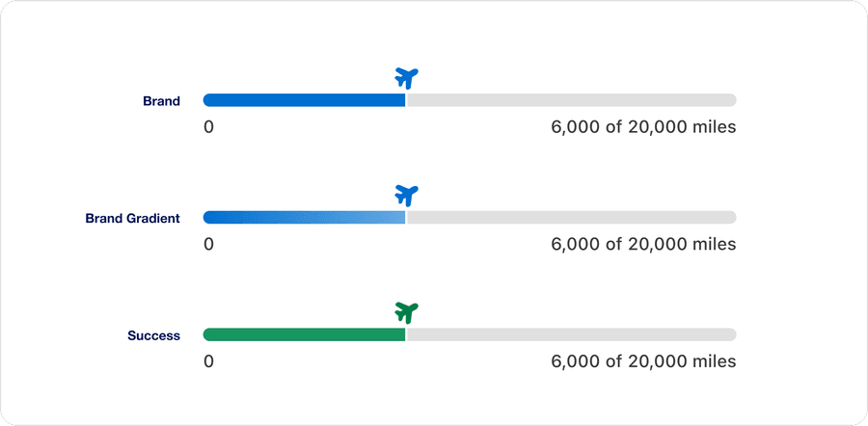Screen dimensions: 868x426
Task: Click the white progress marker on Success bar
Action: coord(406,334)
